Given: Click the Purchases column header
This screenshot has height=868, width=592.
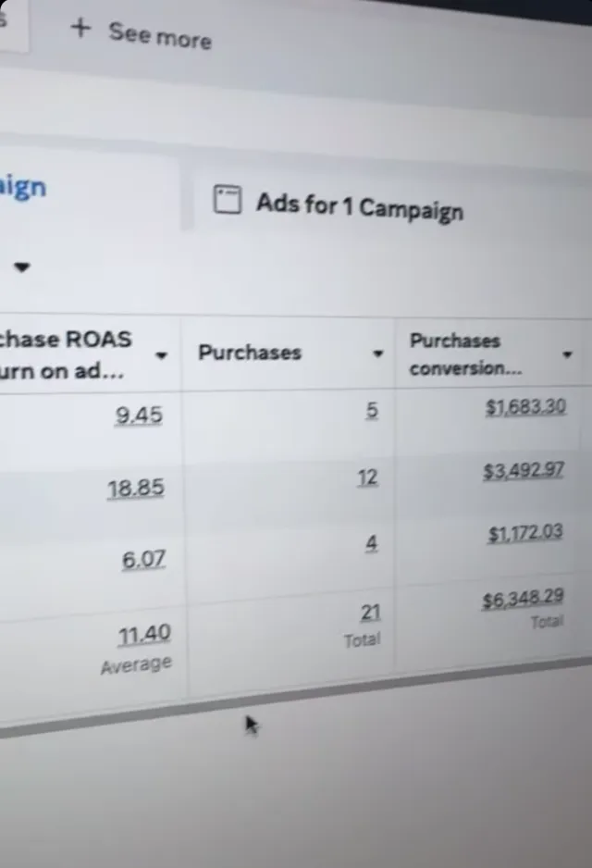Looking at the screenshot, I should point(250,353).
